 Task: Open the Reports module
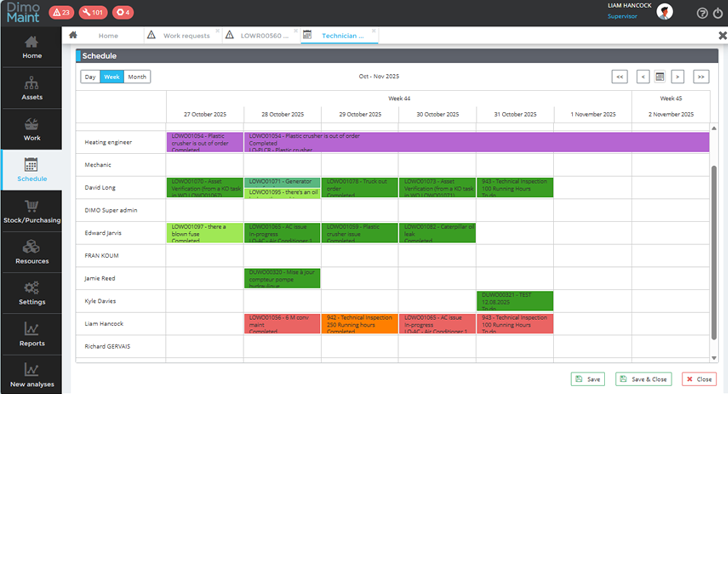tap(32, 335)
